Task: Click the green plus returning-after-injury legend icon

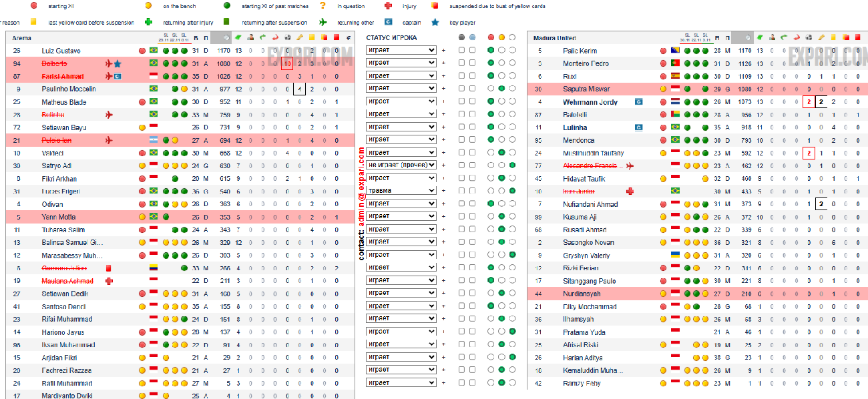Action: pyautogui.click(x=158, y=22)
